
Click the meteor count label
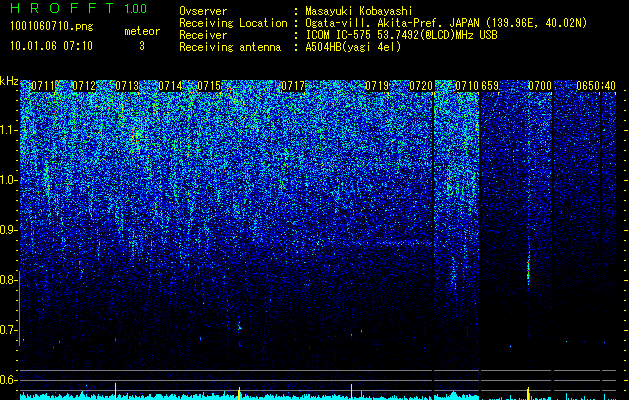pyautogui.click(x=142, y=31)
